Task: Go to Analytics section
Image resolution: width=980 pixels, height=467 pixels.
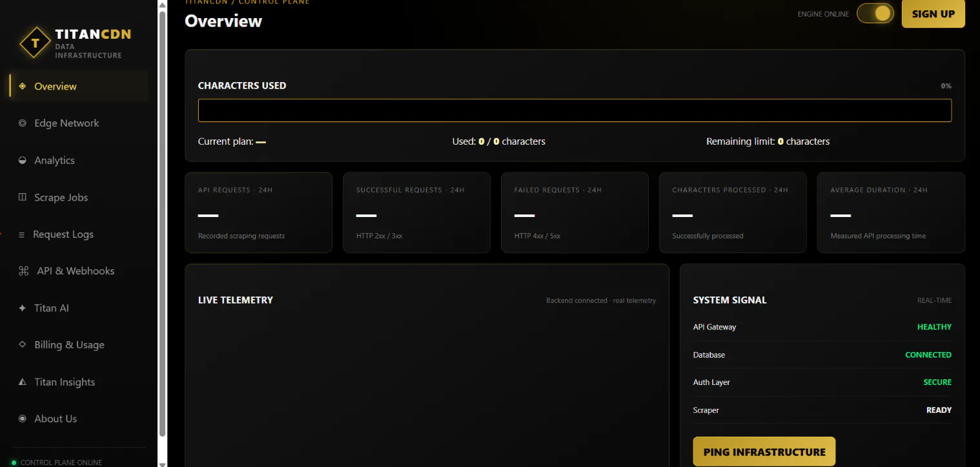Action: 79,160
